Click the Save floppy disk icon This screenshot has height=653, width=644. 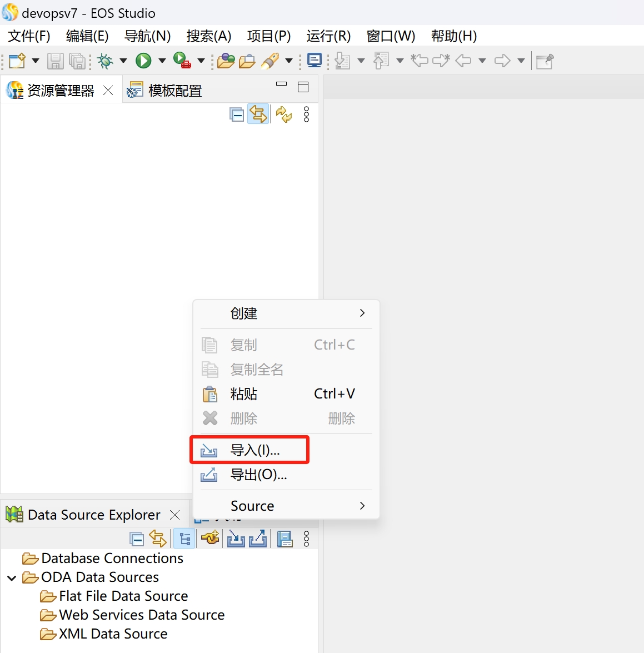pyautogui.click(x=55, y=61)
